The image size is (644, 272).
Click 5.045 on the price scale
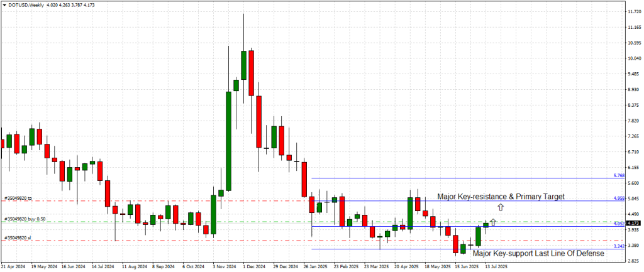click(635, 199)
